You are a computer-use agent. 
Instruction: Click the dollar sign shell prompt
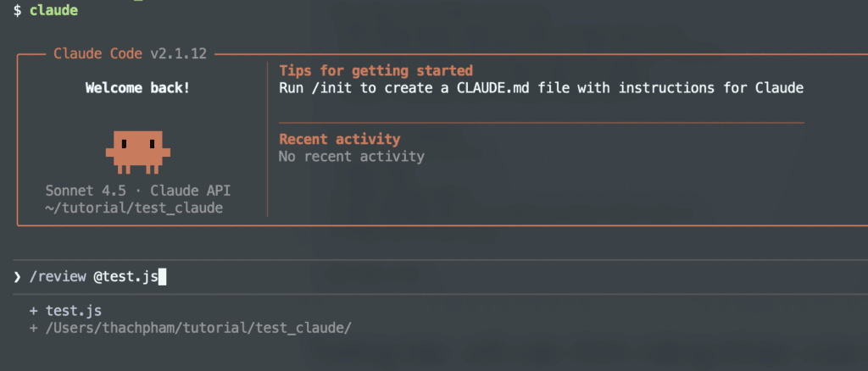17,10
